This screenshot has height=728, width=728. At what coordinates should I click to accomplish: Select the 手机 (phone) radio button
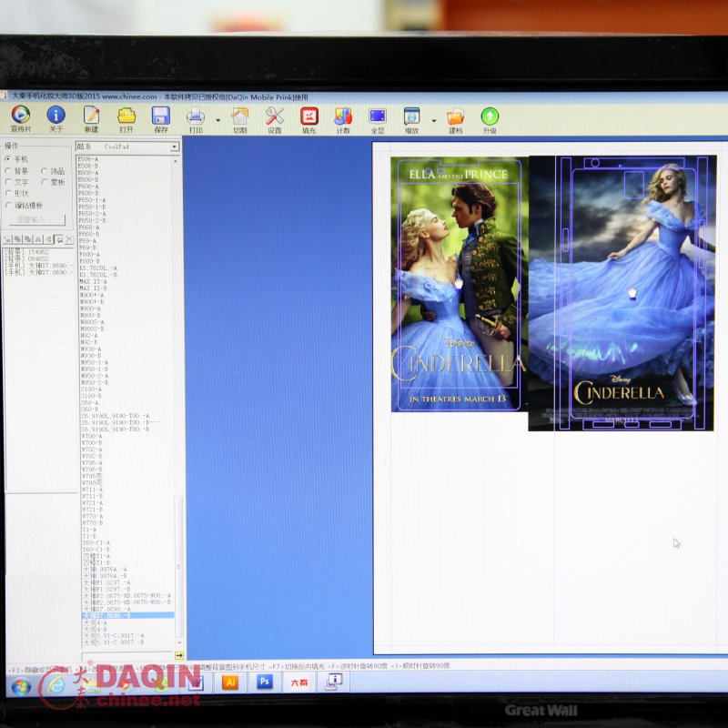click(7, 158)
